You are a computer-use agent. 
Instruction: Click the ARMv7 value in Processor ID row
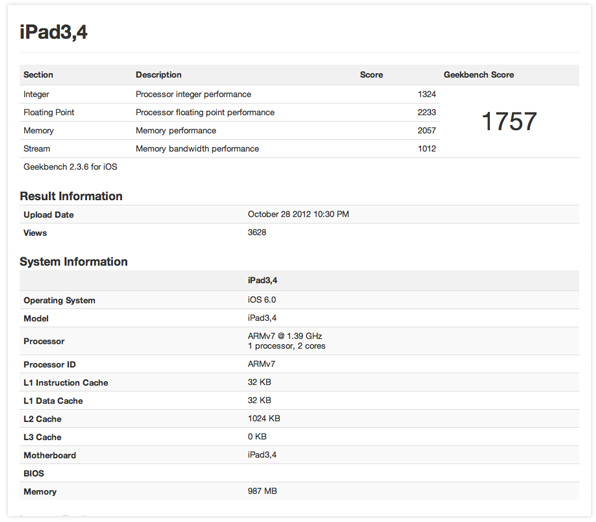(x=262, y=364)
